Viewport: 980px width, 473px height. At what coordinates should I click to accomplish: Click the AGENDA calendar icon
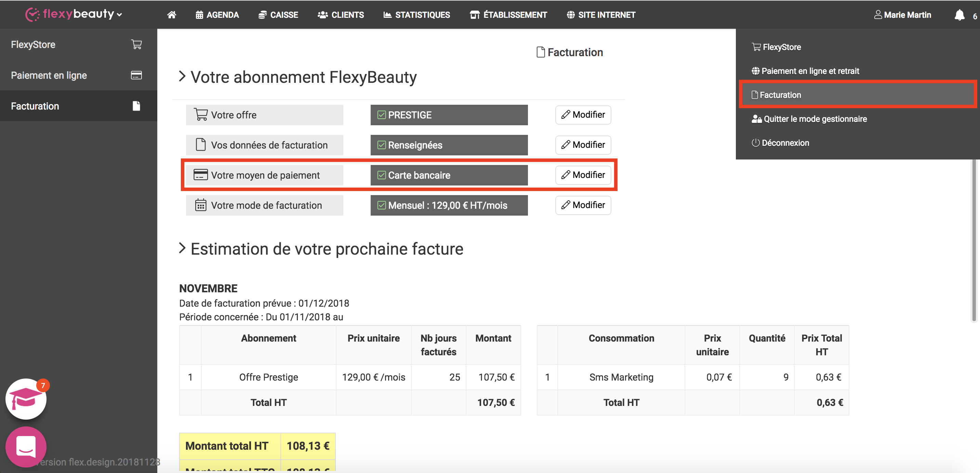[x=199, y=15]
